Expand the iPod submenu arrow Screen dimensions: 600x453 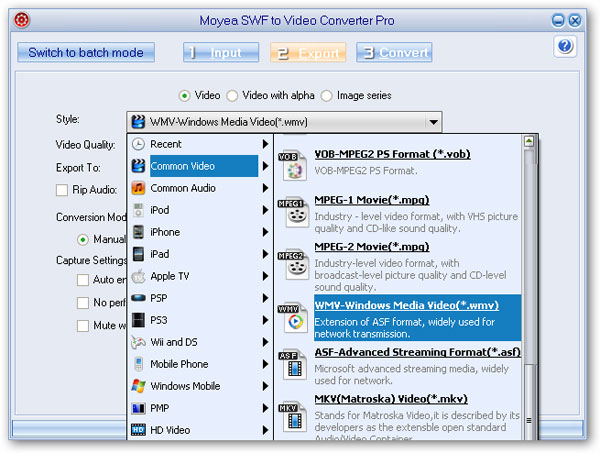pyautogui.click(x=265, y=210)
